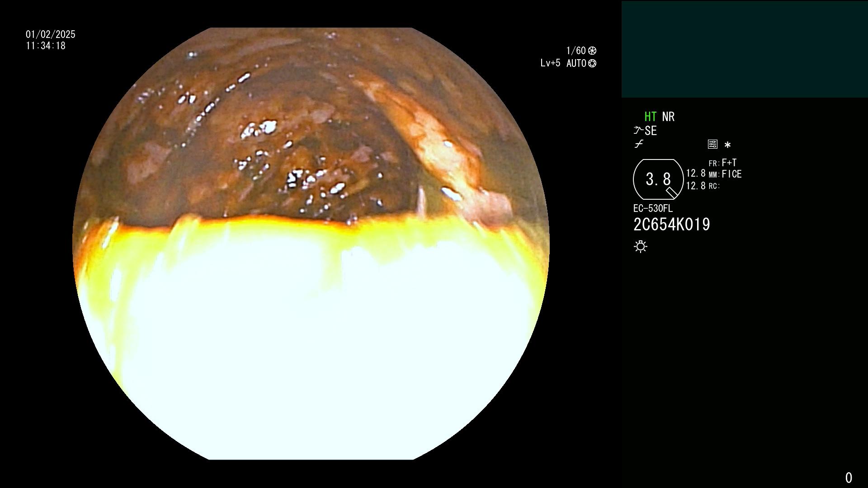Click the counter 0 at bottom right

849,478
